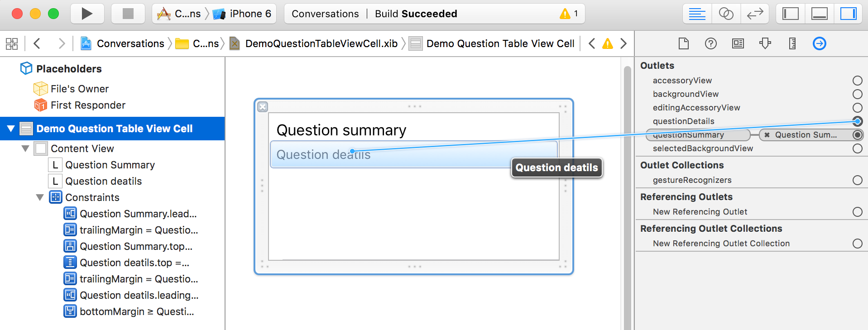Run the project with the play button
This screenshot has width=868, height=330.
point(87,14)
